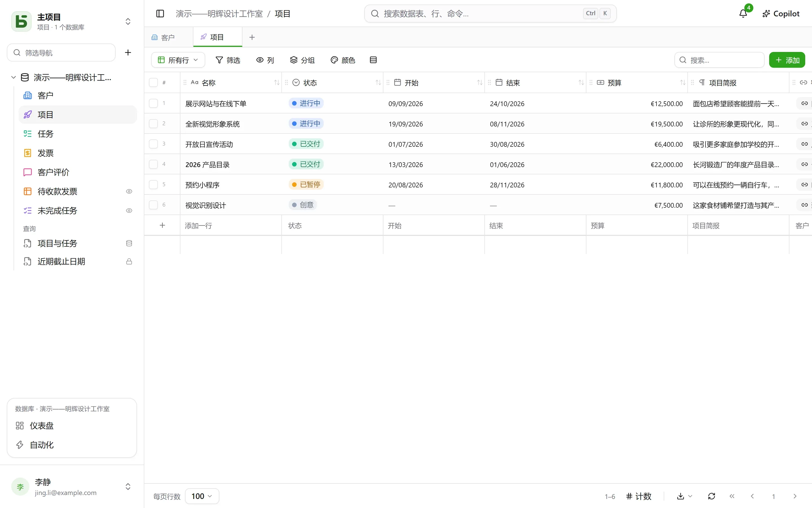The height and width of the screenshot is (508, 812).
Task: Go to the first page
Action: point(732,496)
